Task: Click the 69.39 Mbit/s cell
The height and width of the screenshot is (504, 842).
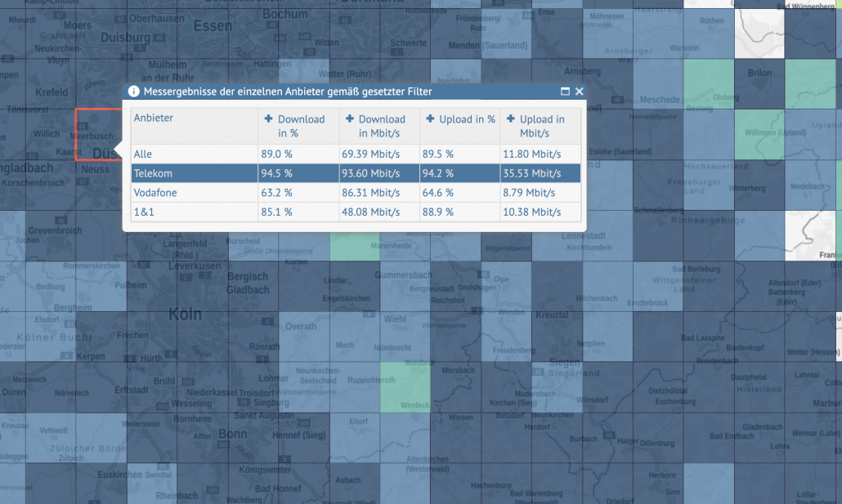Action: click(x=379, y=154)
